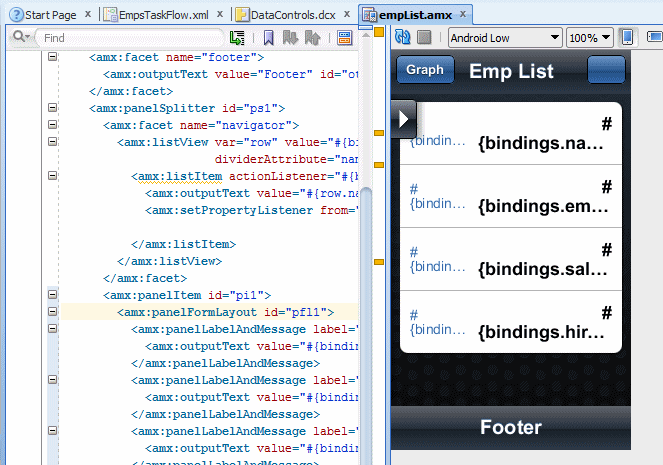This screenshot has width=663, height=465.
Task: Jump to second orange warning marker in gutter
Action: (x=379, y=133)
